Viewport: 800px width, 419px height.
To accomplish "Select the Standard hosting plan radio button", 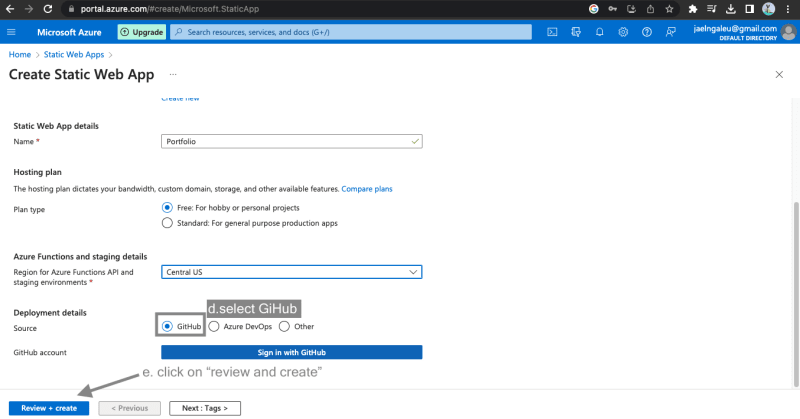I will (167, 223).
